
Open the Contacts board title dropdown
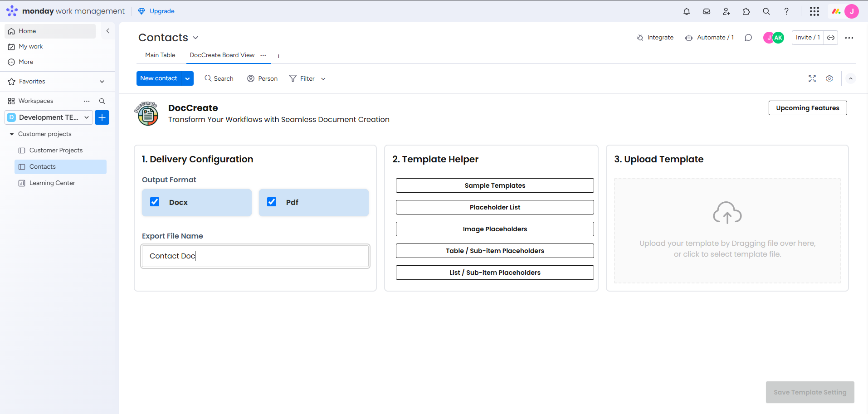point(195,38)
